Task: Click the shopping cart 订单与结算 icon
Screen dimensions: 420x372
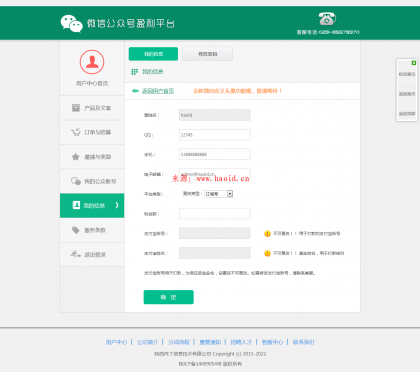Action: coord(76,132)
